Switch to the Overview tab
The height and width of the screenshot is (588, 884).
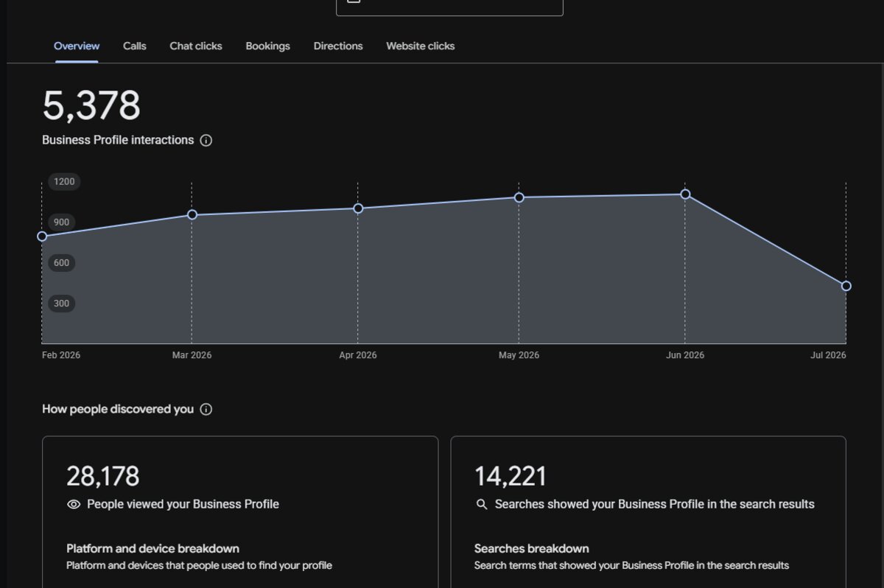pyautogui.click(x=77, y=46)
